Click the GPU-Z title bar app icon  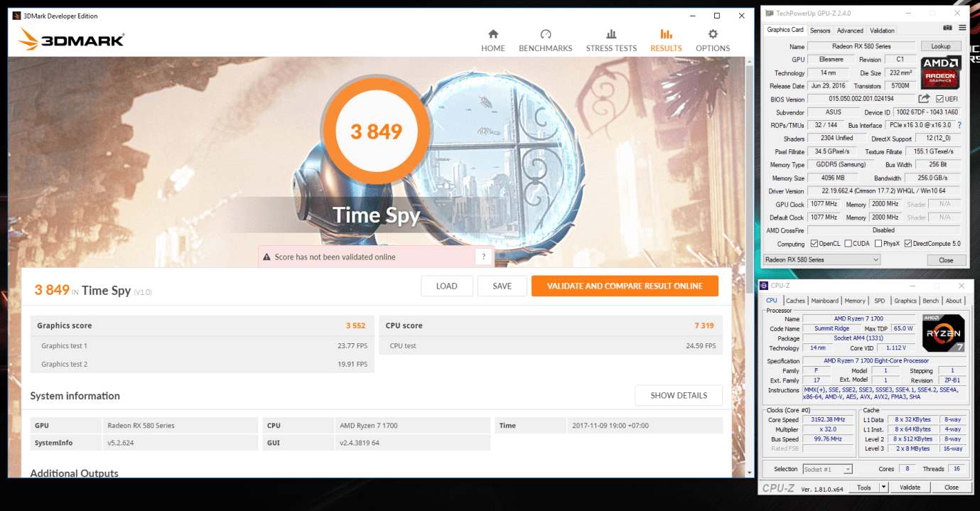click(x=770, y=14)
